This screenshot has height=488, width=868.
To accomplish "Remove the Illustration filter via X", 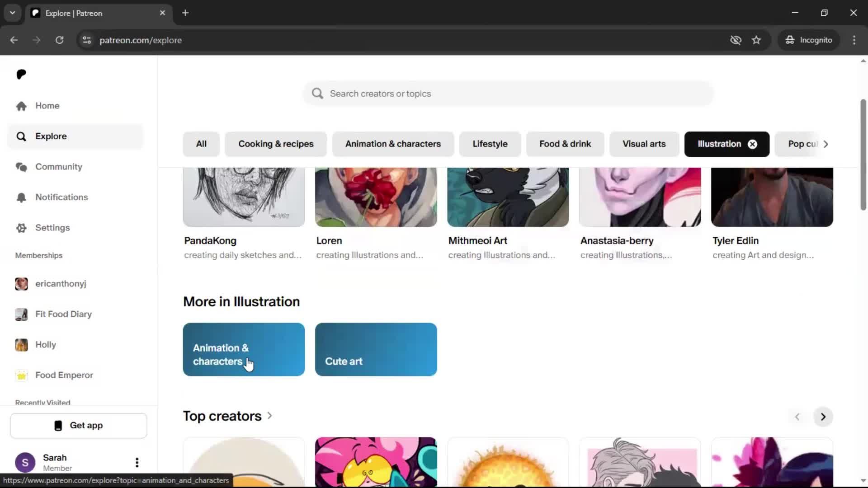I will tap(752, 144).
